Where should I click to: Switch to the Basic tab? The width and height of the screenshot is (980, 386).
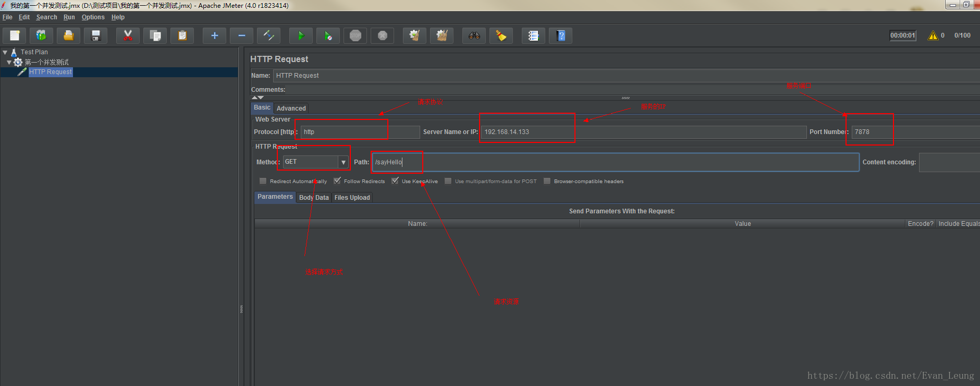[x=262, y=107]
